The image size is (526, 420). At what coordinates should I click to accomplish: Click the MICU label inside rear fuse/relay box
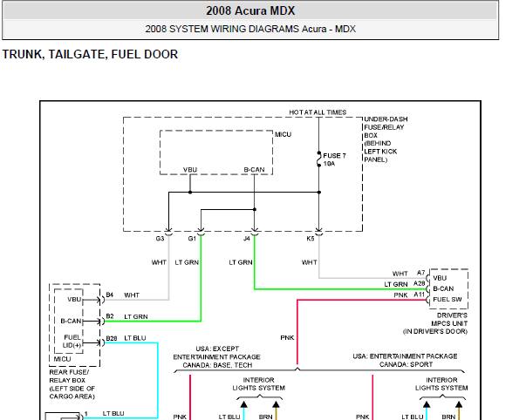(x=63, y=359)
